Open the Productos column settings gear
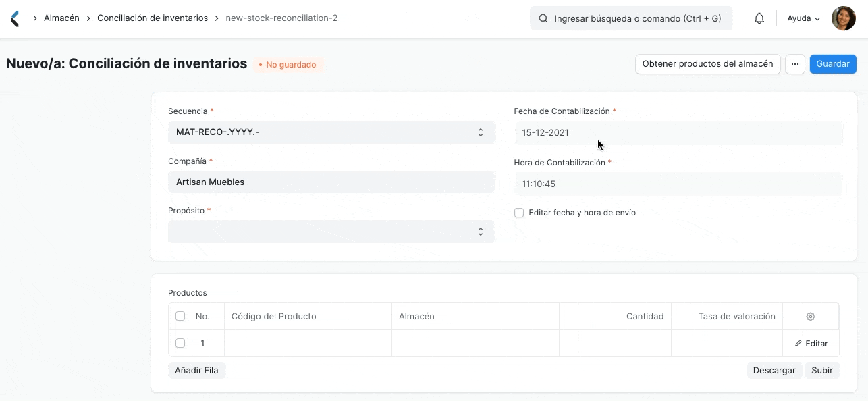 [x=810, y=316]
